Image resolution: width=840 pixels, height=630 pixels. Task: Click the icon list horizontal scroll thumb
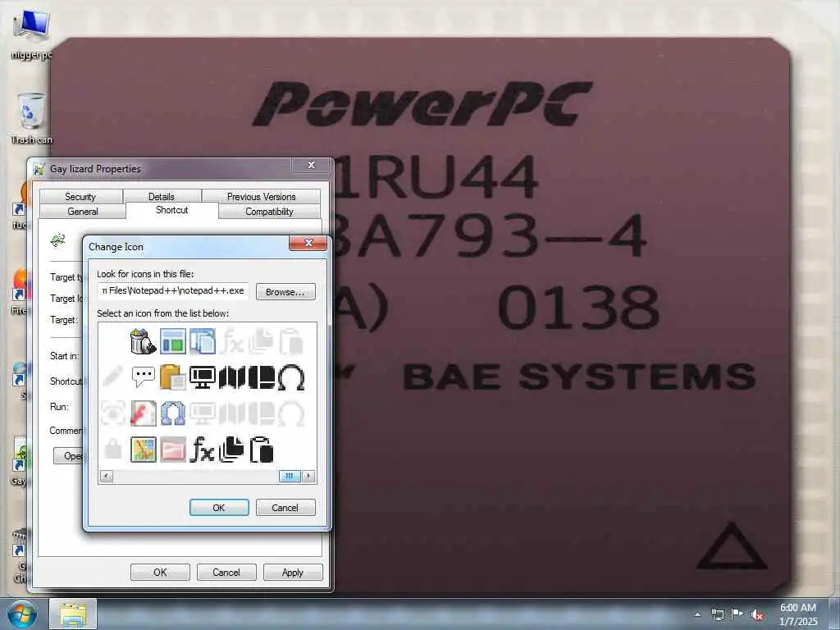click(290, 476)
